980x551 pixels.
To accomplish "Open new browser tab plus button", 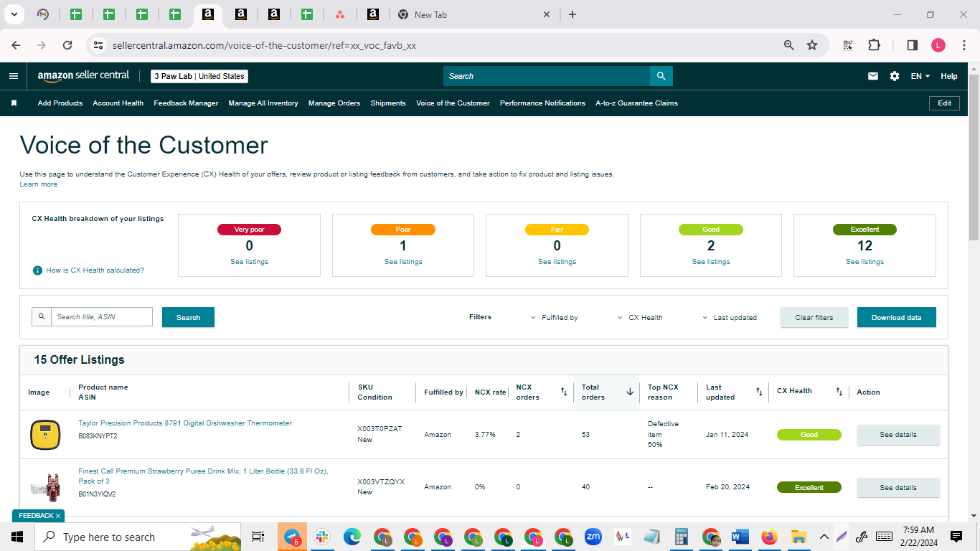I will tap(573, 14).
